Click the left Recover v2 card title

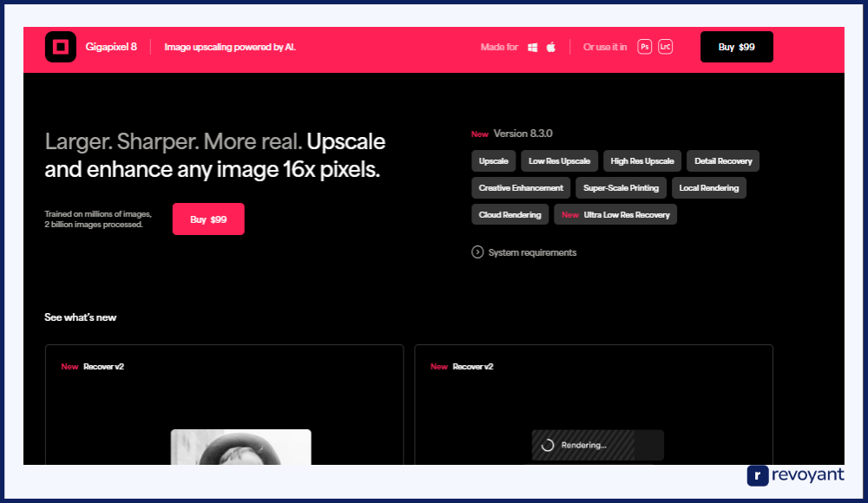coord(103,366)
